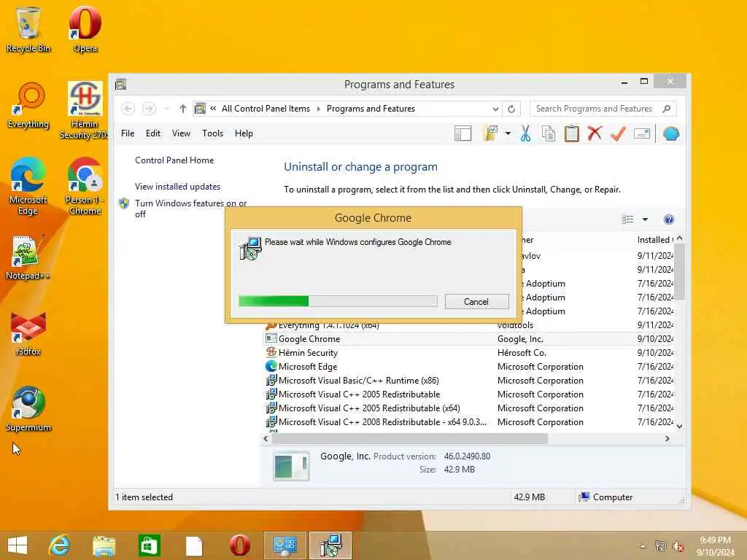Go to Control Panel Home

pos(174,160)
